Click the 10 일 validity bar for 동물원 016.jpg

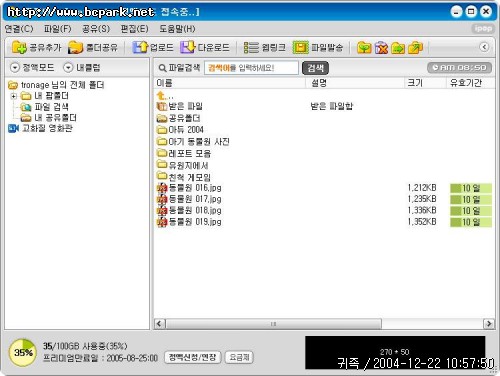(471, 188)
